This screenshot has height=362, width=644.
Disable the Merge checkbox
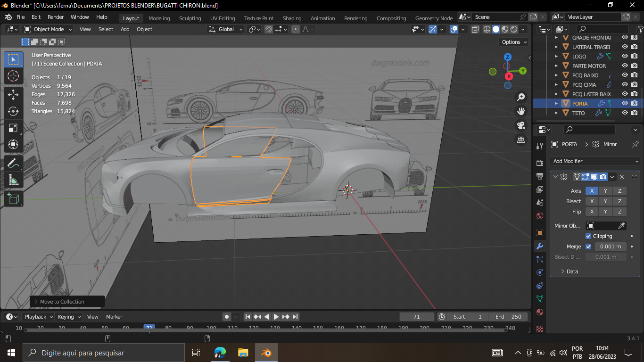(x=588, y=247)
